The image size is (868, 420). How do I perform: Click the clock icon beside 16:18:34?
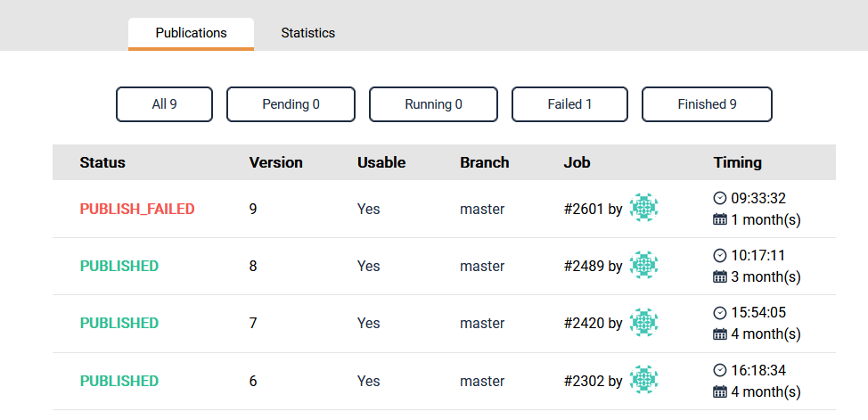tap(720, 370)
